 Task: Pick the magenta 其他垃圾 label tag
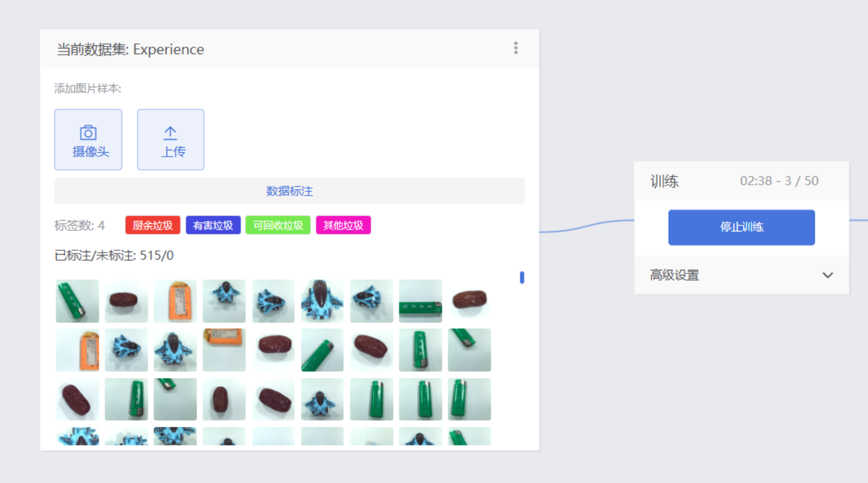(x=343, y=225)
